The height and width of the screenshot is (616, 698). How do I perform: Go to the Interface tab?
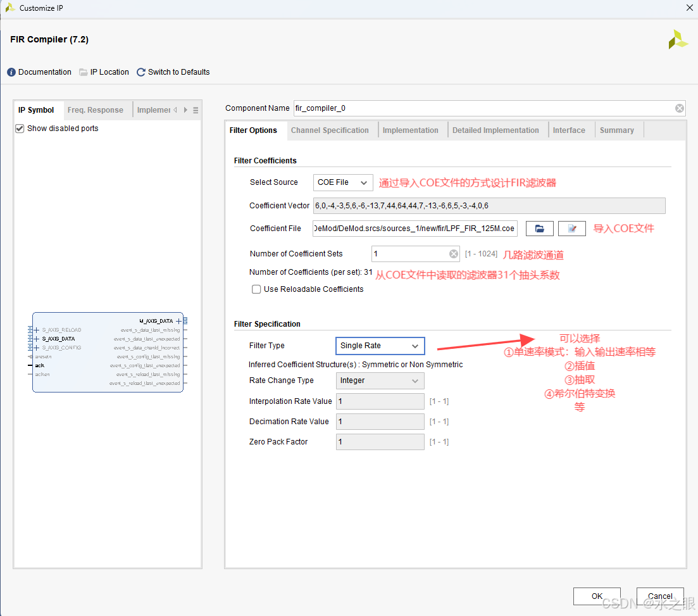click(569, 130)
